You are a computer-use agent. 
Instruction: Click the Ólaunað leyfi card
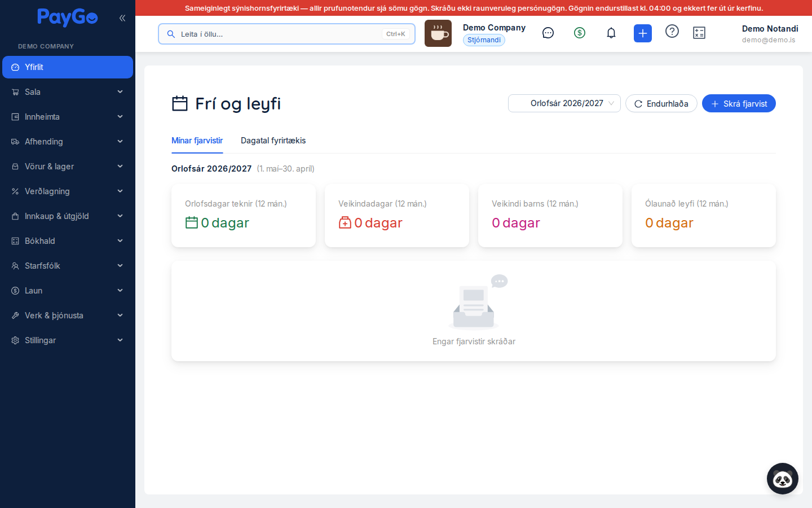click(704, 216)
